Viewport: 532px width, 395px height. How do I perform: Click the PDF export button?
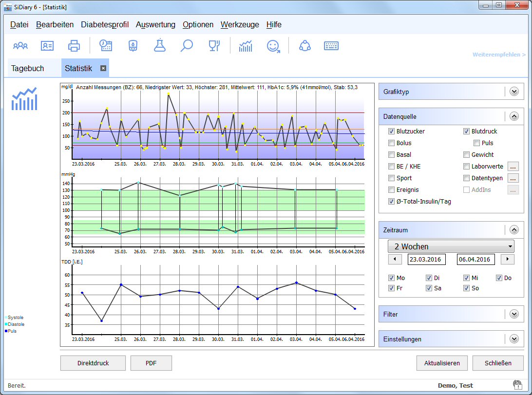(x=151, y=363)
